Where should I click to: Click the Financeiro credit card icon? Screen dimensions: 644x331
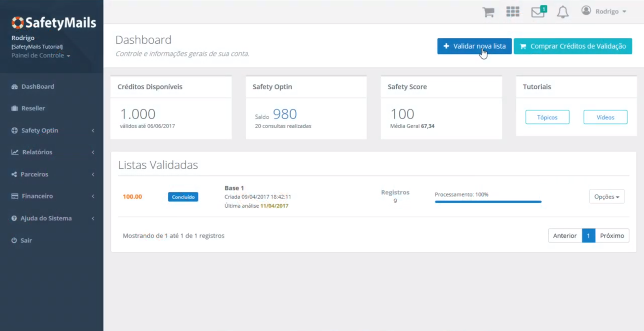click(x=15, y=196)
